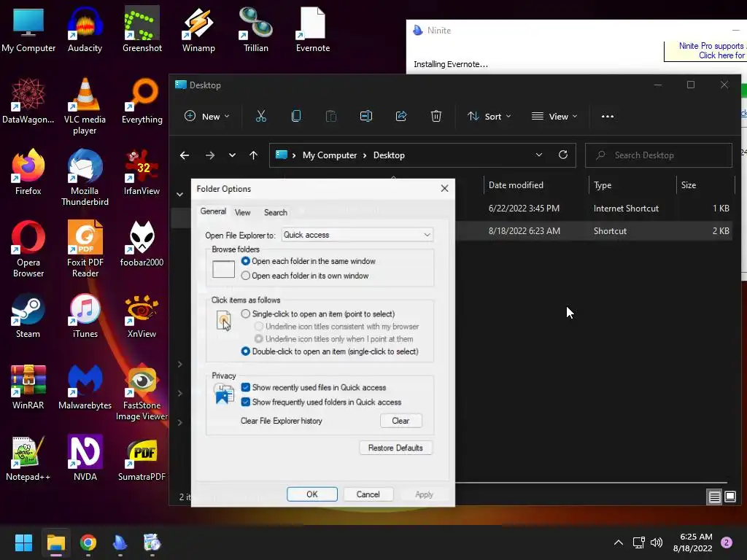Open the Open File Explorer to dropdown
Screen dimensions: 747x560
pyautogui.click(x=357, y=235)
